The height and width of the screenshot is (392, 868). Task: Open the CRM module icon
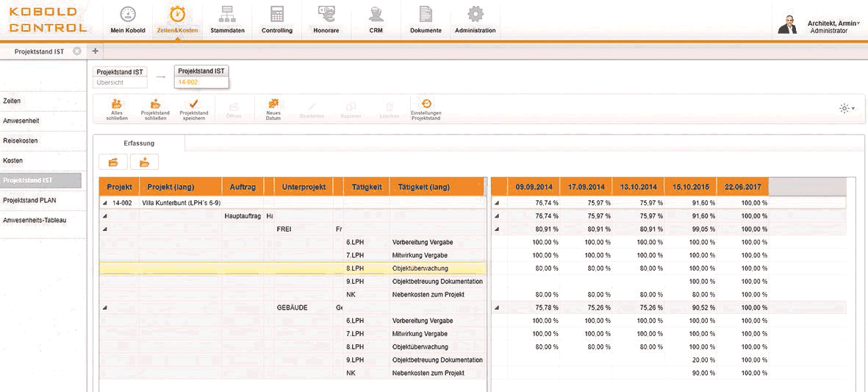pyautogui.click(x=376, y=15)
